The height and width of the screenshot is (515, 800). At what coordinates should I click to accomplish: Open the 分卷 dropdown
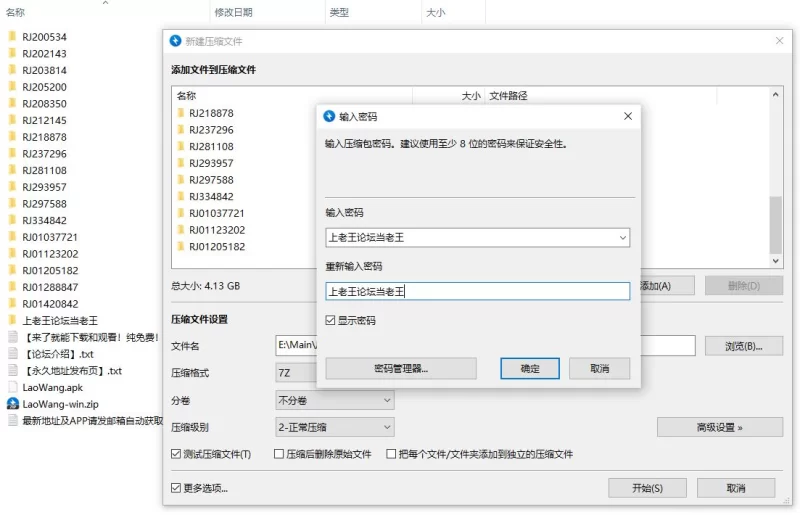pos(335,400)
